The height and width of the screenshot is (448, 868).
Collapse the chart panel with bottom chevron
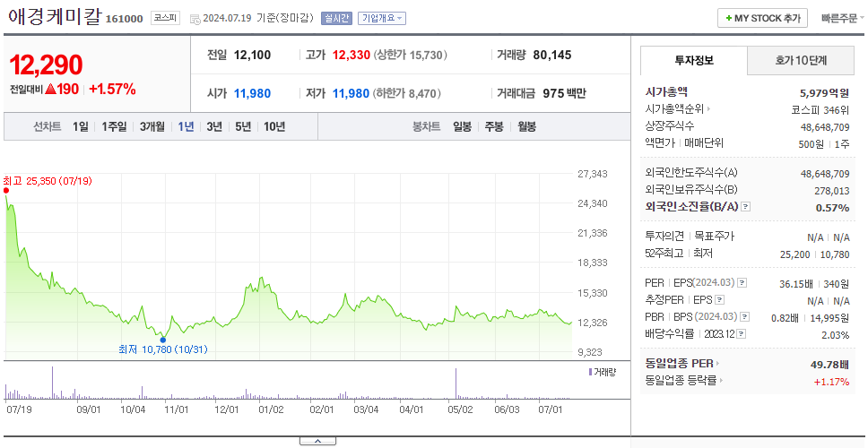pyautogui.click(x=317, y=441)
